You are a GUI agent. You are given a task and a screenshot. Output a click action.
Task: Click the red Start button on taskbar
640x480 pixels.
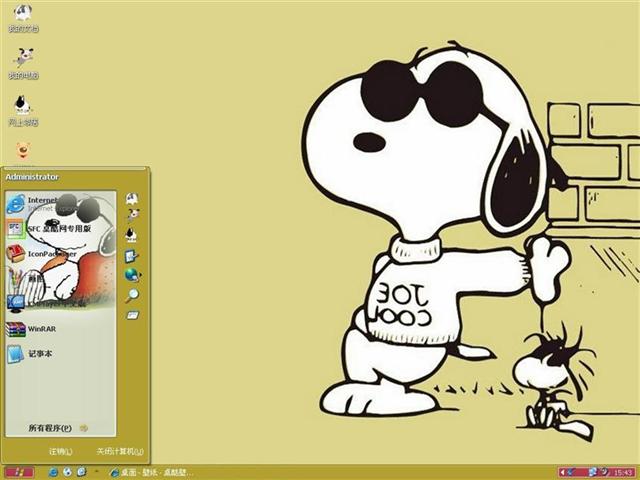19,472
